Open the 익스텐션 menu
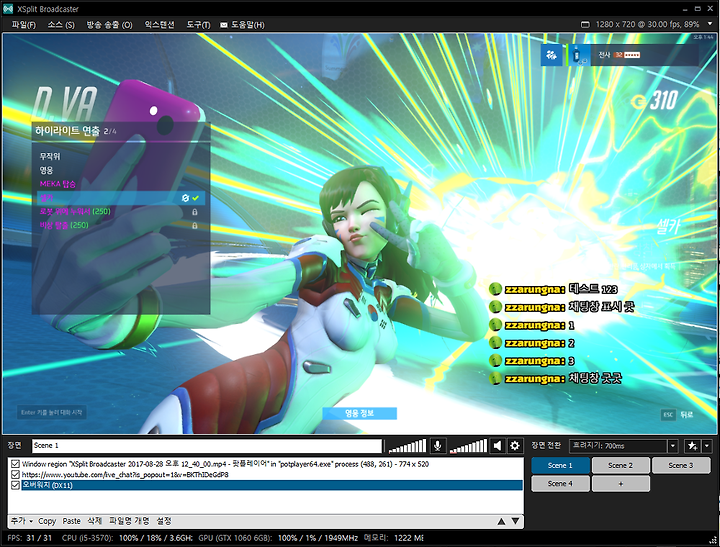This screenshot has width=720, height=547. click(x=159, y=25)
